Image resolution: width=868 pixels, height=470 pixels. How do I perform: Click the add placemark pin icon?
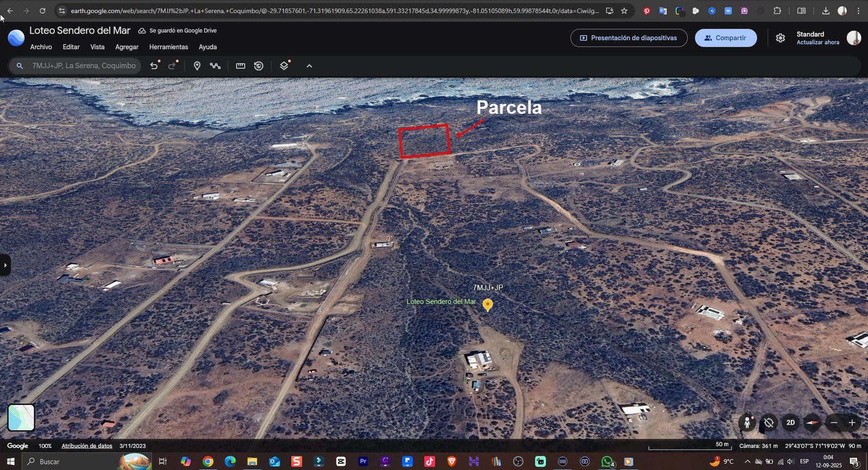197,66
